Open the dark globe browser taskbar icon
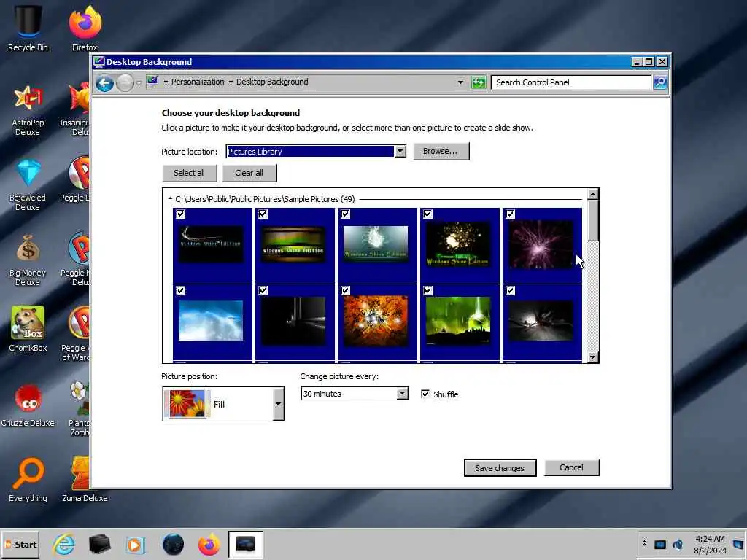Viewport: 747px width, 560px height. click(173, 544)
